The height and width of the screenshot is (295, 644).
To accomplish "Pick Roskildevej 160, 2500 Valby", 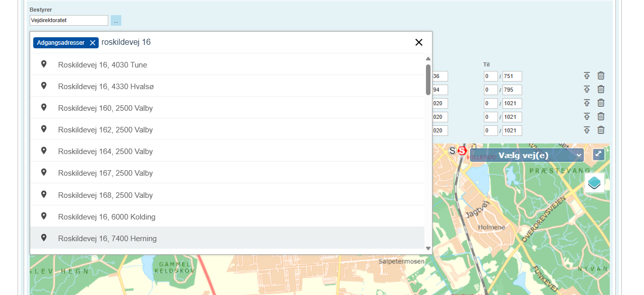I will pyautogui.click(x=105, y=108).
